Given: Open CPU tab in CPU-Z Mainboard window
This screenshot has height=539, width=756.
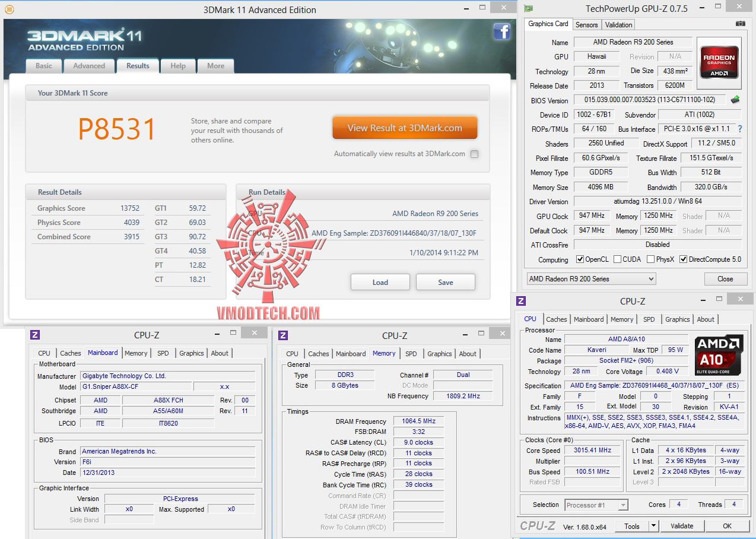Looking at the screenshot, I should click(45, 353).
